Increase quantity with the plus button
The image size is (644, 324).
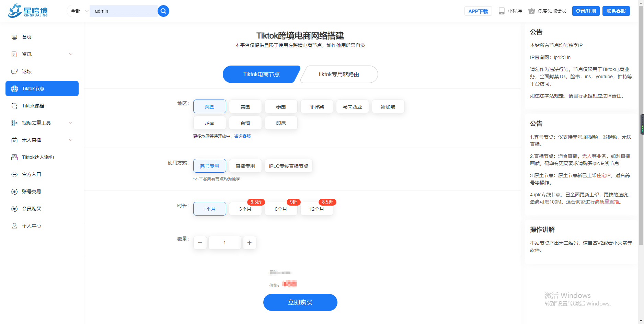click(250, 243)
